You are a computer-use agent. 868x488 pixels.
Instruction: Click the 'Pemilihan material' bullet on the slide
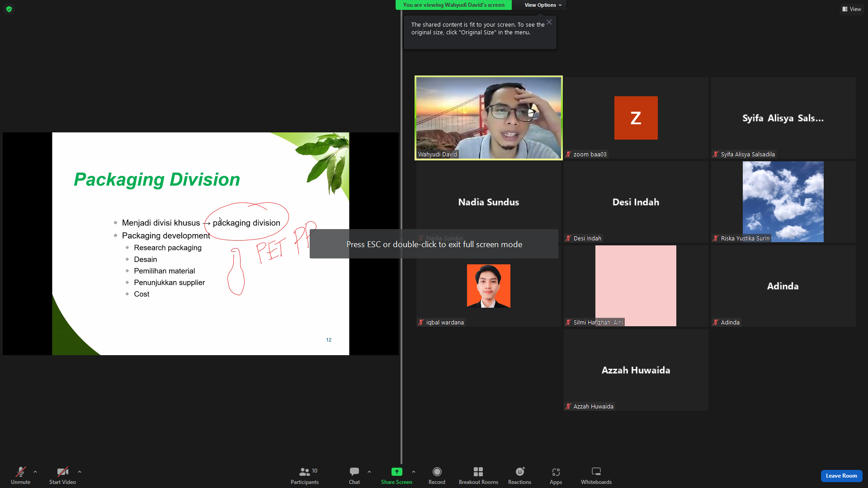[165, 271]
